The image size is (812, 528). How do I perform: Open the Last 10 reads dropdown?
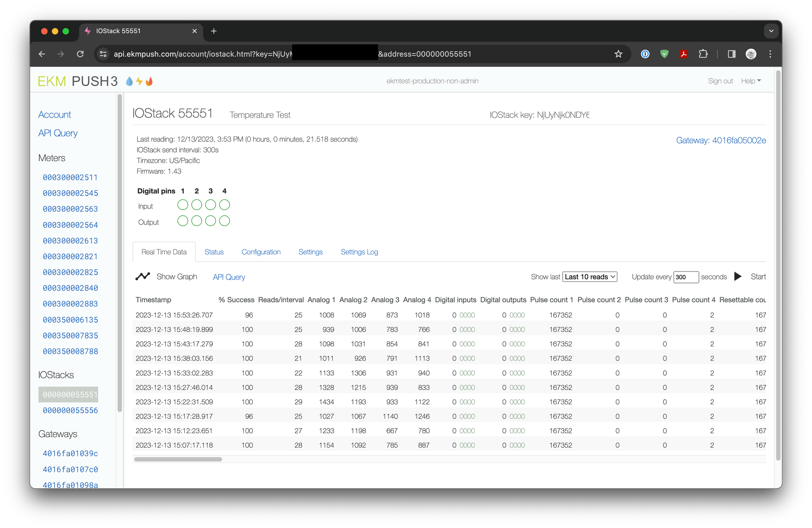(x=590, y=277)
